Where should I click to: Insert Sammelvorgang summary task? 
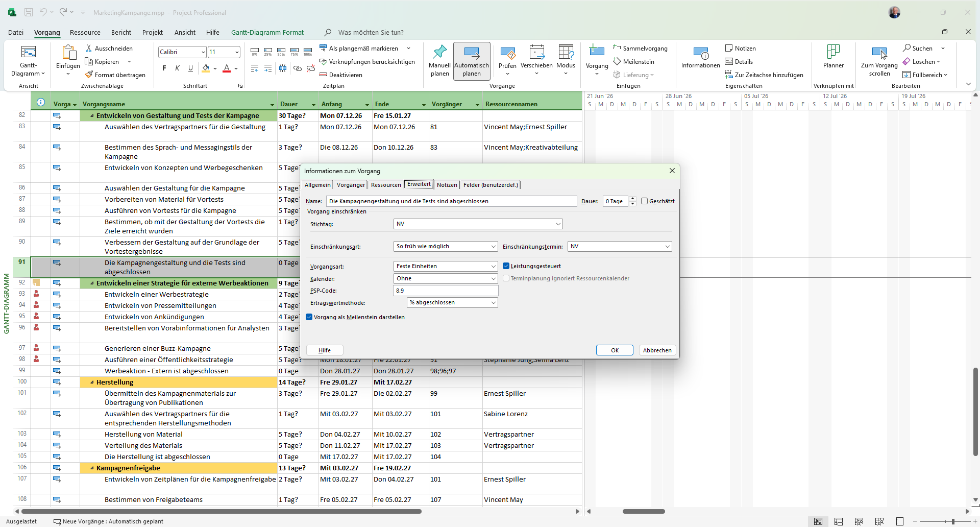point(641,48)
